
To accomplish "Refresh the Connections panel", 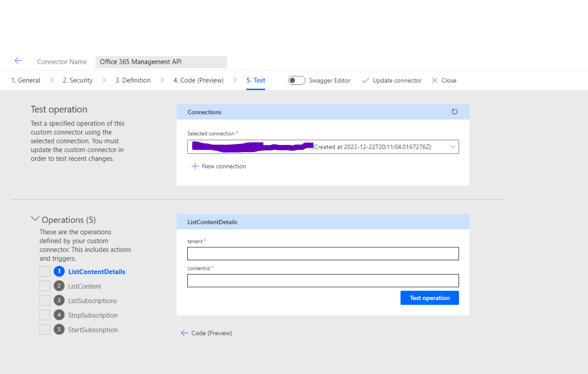I will [x=455, y=112].
